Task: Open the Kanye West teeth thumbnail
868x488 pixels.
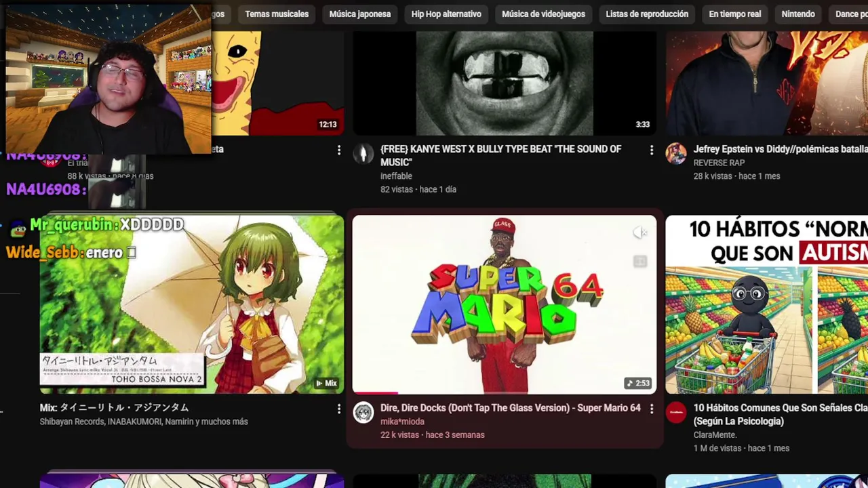Action: click(505, 83)
